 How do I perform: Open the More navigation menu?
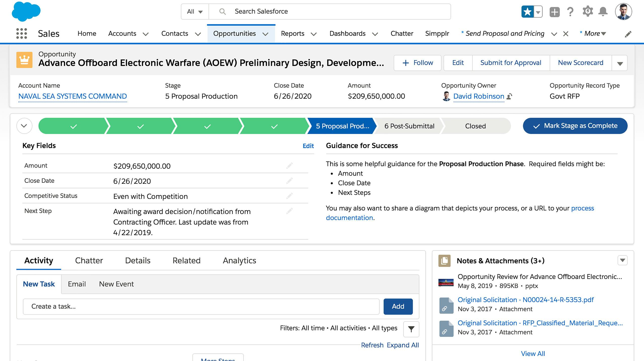[x=593, y=33]
